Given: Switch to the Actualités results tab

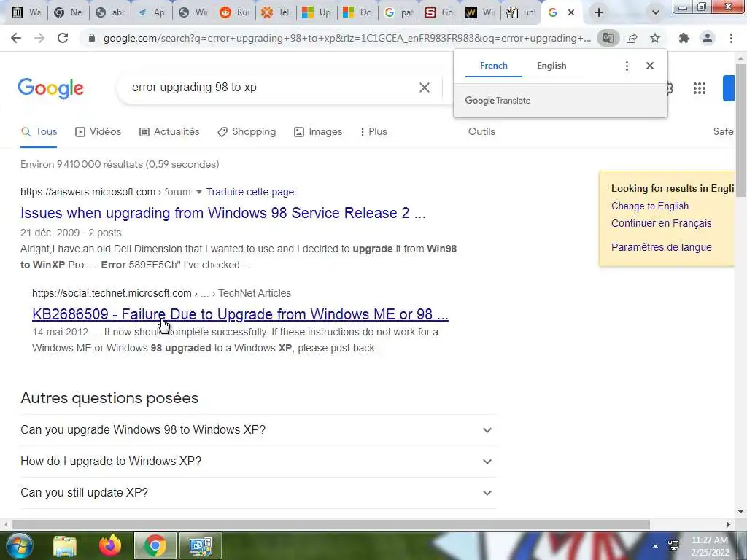Looking at the screenshot, I should click(169, 132).
